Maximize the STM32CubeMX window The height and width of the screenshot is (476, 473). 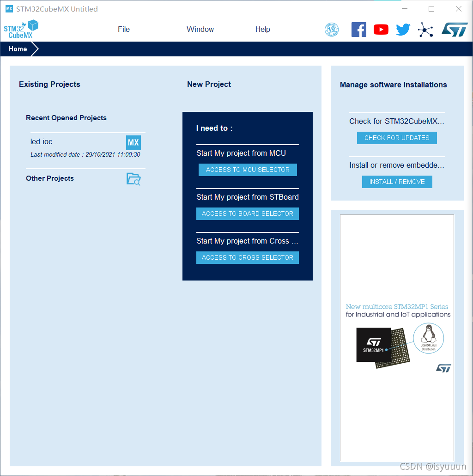pos(431,9)
